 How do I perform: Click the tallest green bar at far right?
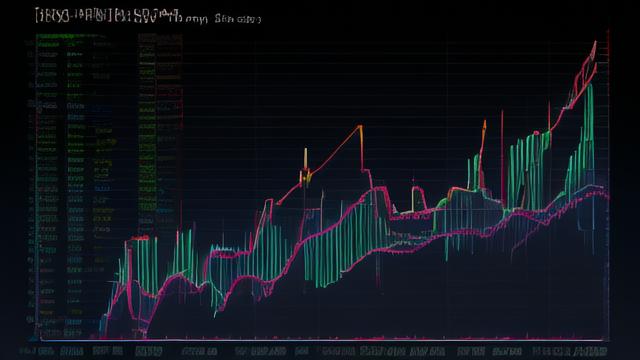pos(589,127)
